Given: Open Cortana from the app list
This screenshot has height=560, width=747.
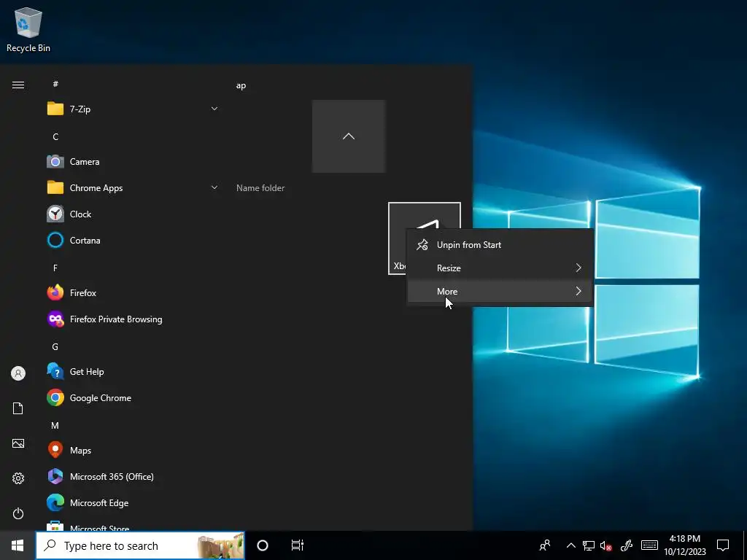Looking at the screenshot, I should pyautogui.click(x=133, y=240).
